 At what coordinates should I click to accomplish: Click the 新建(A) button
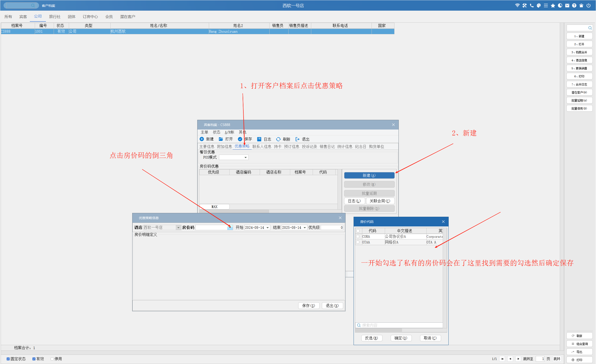pyautogui.click(x=369, y=175)
